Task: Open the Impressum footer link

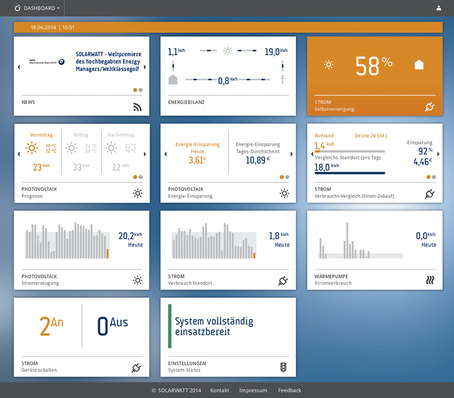Action: [x=253, y=390]
